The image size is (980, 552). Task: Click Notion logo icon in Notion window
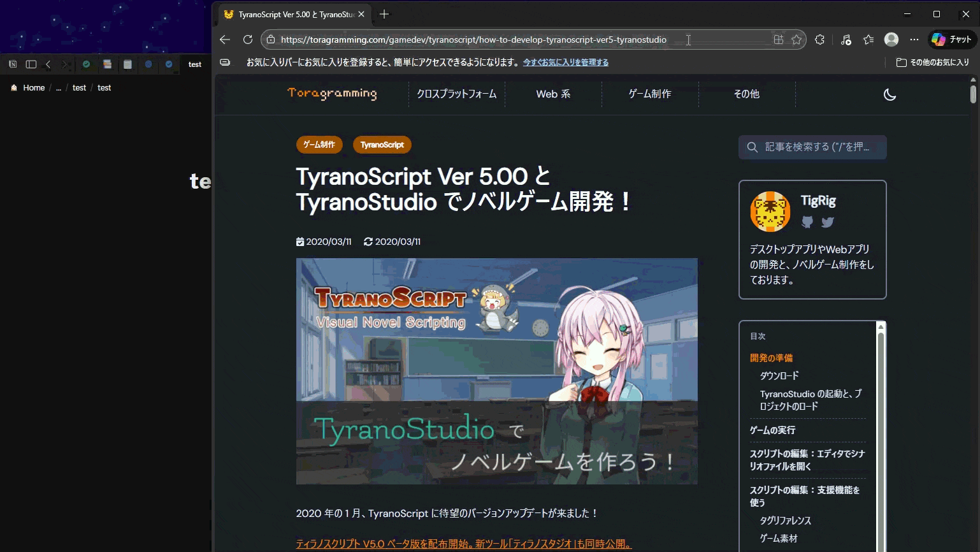(13, 64)
